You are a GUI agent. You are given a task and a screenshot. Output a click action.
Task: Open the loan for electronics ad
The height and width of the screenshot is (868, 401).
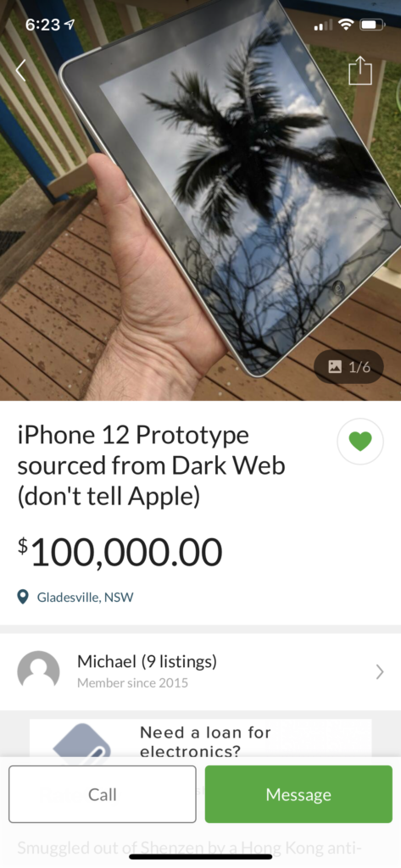(200, 739)
